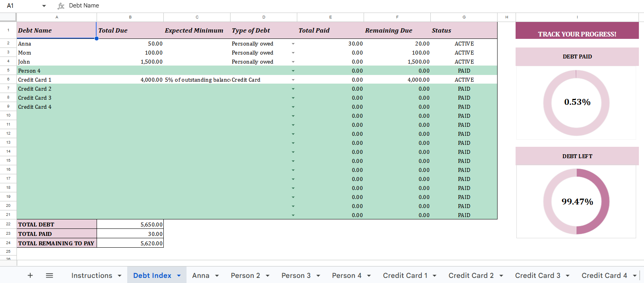Open the all sheets list icon
Image resolution: width=644 pixels, height=283 pixels.
click(x=49, y=276)
